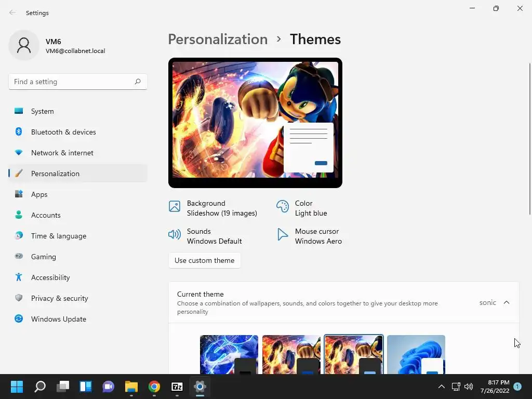Open Network & internet settings
This screenshot has height=399, width=532.
tap(78, 153)
